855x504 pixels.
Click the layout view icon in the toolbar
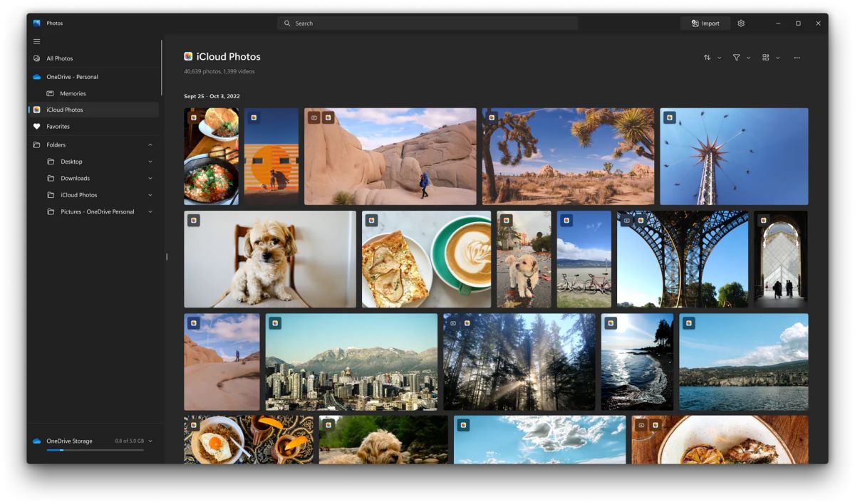766,58
